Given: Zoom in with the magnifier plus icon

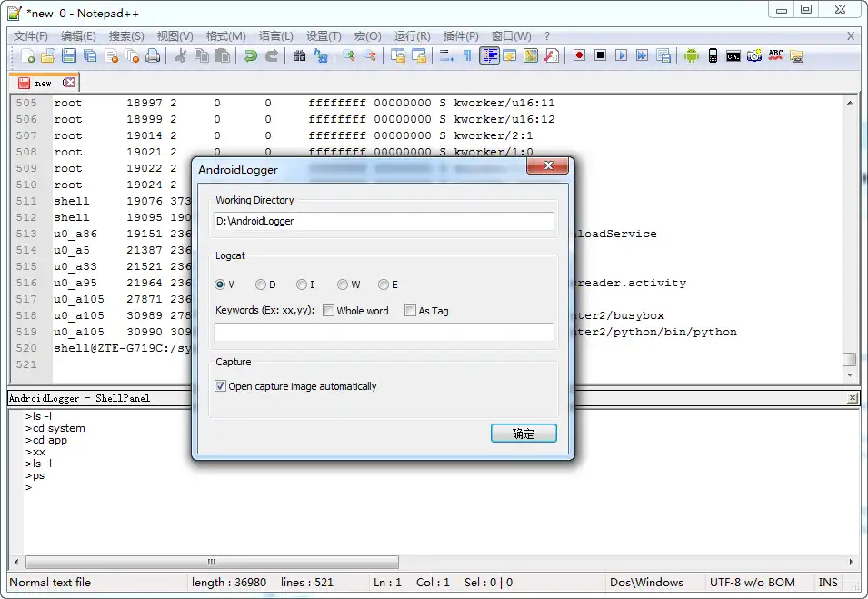Looking at the screenshot, I should tap(349, 56).
